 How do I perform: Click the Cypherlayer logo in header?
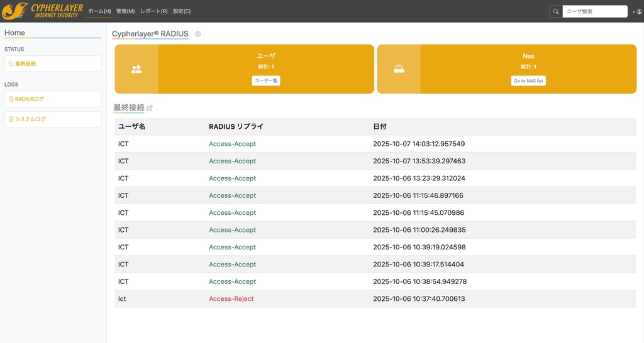(42, 11)
